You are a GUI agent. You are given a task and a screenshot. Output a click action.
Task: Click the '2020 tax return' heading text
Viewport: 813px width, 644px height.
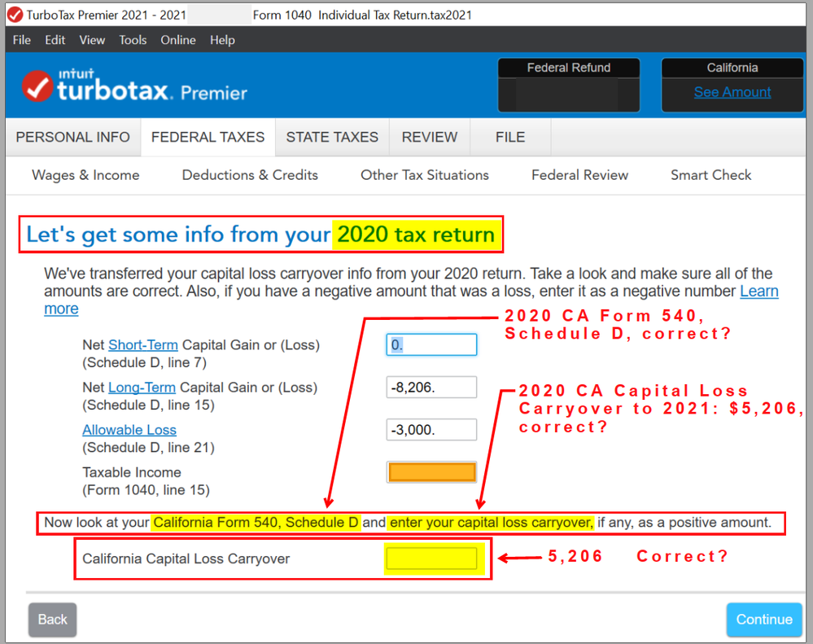(x=416, y=234)
